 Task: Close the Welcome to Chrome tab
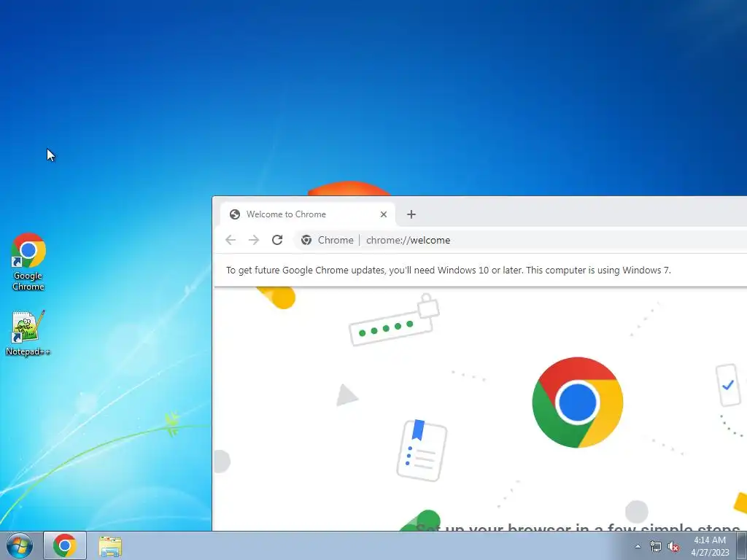coord(384,214)
